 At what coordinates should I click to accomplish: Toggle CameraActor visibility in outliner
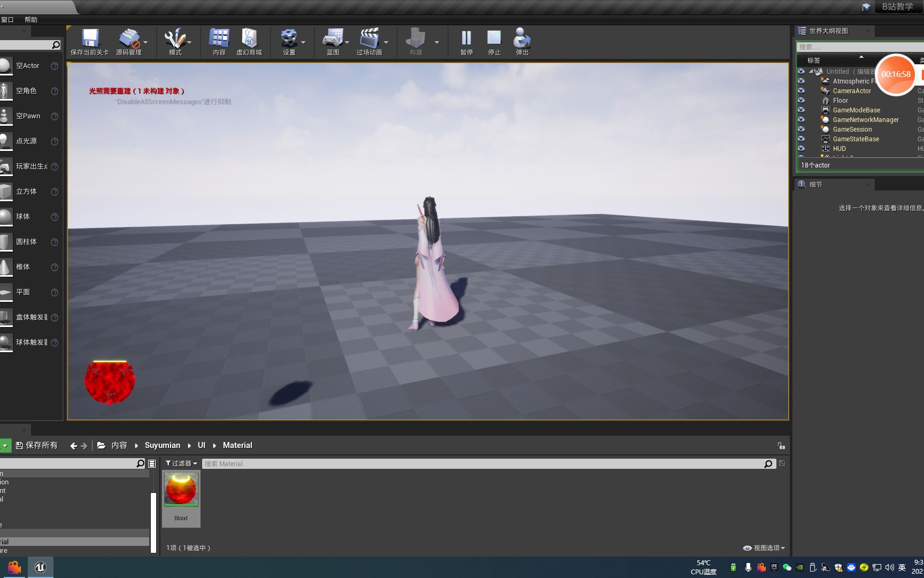click(x=801, y=90)
